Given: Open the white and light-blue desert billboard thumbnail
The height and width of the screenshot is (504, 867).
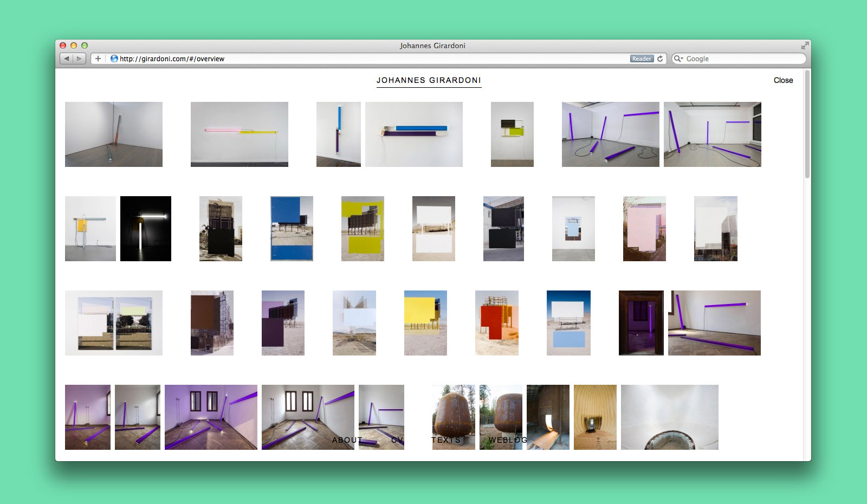Looking at the screenshot, I should tap(568, 323).
